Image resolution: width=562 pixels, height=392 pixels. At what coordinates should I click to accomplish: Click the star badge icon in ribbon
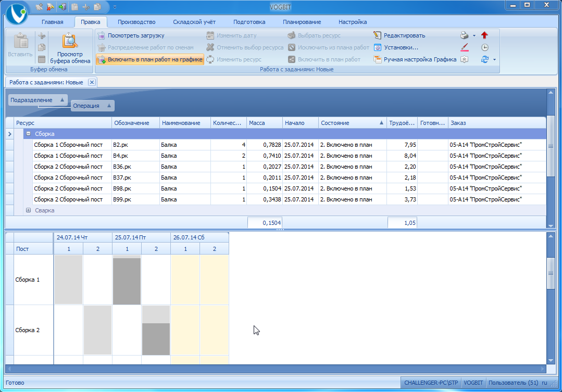coord(465,59)
